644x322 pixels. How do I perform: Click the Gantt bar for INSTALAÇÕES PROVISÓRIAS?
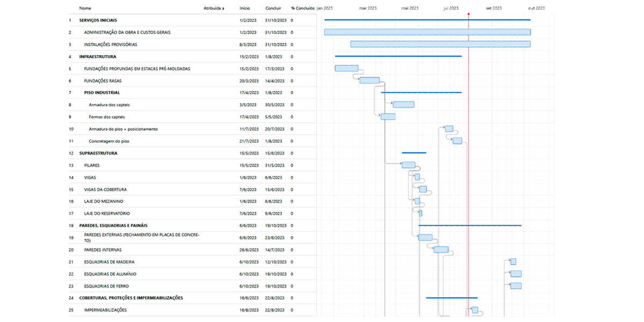click(440, 45)
